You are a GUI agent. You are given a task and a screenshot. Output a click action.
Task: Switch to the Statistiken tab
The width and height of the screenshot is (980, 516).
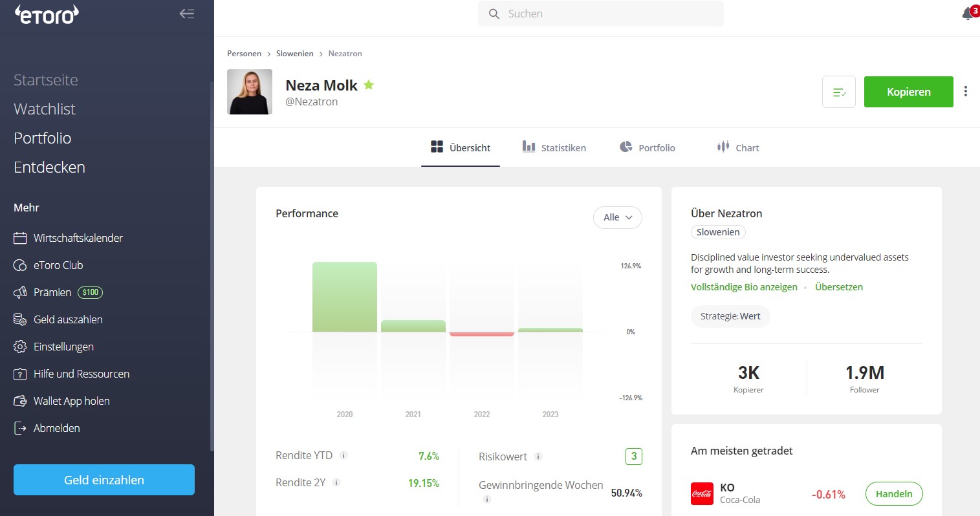click(554, 147)
